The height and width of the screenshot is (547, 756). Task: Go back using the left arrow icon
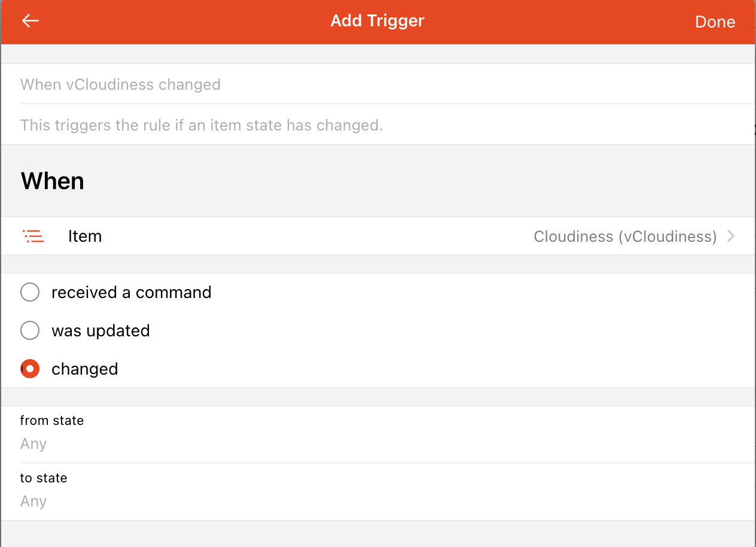coord(30,21)
